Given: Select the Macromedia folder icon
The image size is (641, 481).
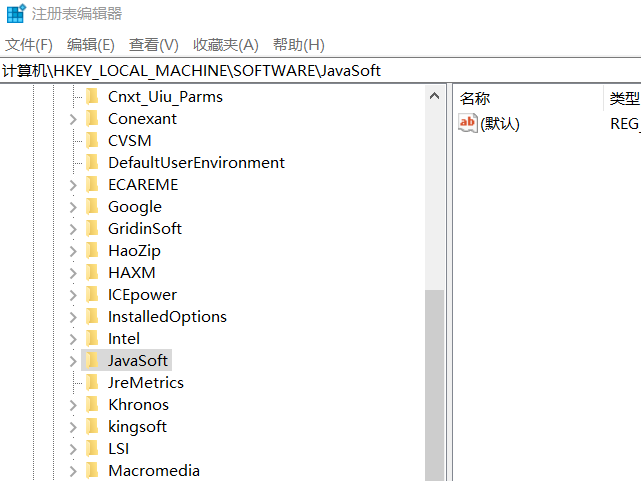Looking at the screenshot, I should 92,470.
